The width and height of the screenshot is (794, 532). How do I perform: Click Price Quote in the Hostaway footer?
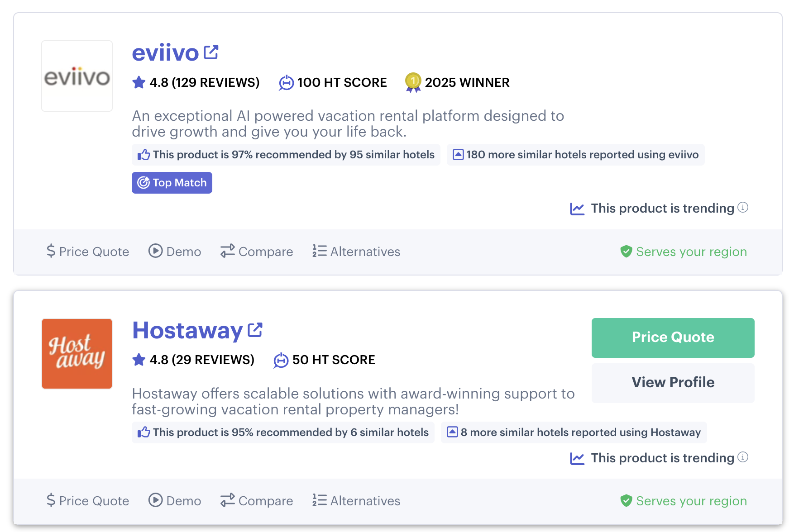pyautogui.click(x=94, y=501)
